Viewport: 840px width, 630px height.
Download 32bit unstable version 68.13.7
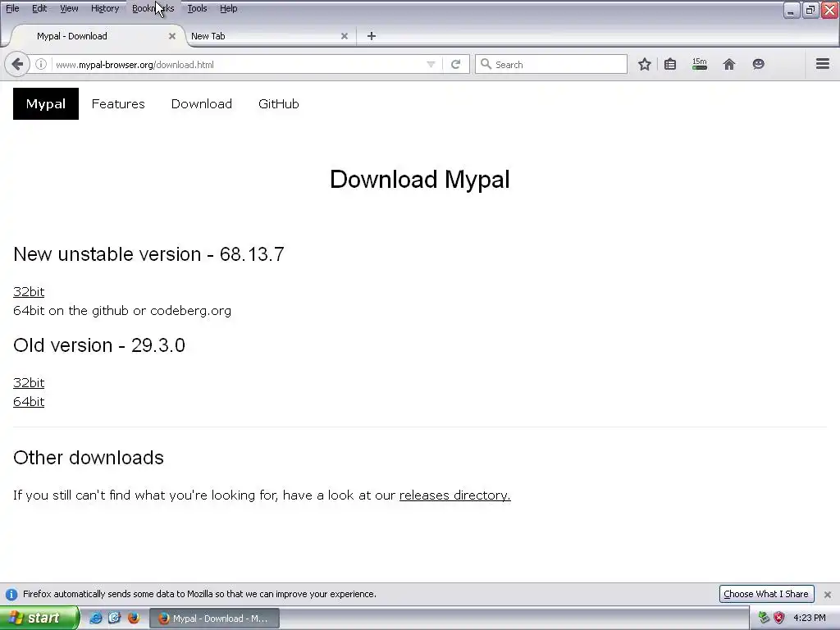(29, 292)
